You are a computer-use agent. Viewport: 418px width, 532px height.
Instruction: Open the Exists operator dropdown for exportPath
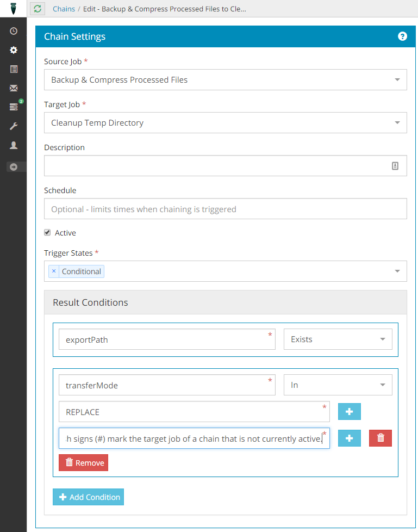[x=338, y=339]
